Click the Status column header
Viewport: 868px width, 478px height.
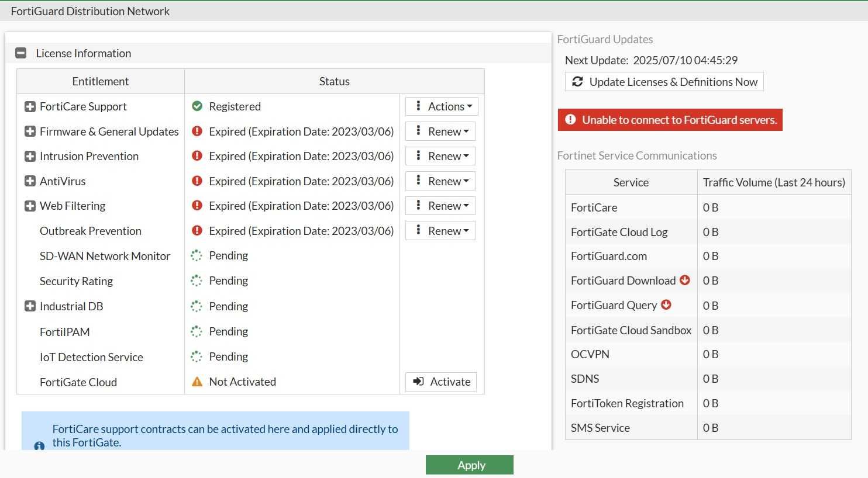[335, 81]
